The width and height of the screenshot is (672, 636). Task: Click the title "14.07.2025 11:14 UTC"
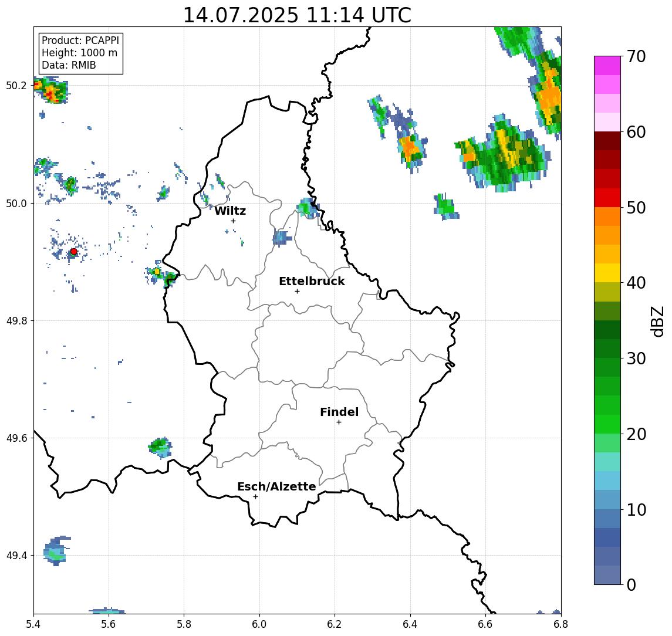pos(297,15)
